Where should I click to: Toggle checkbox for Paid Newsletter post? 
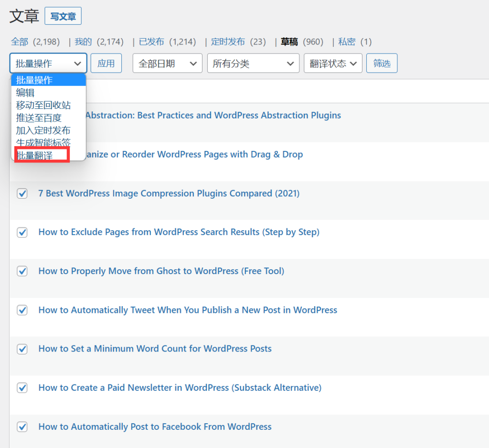(x=22, y=388)
